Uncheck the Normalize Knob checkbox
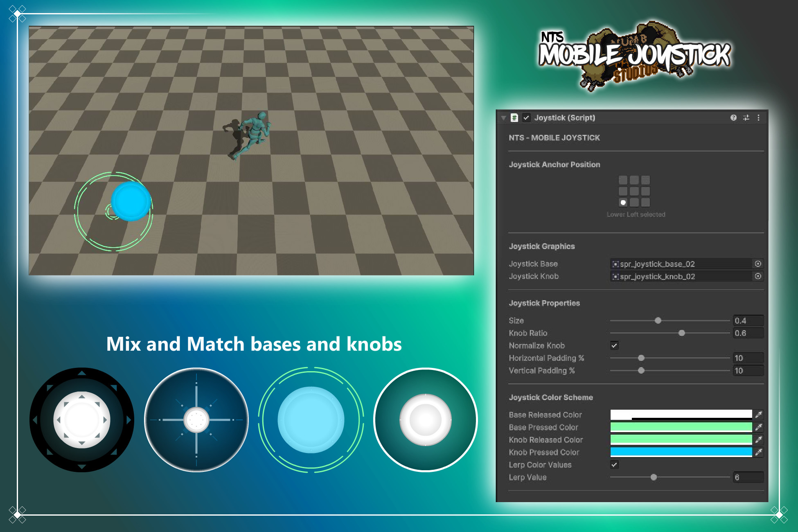Image resolution: width=798 pixels, height=532 pixels. pyautogui.click(x=614, y=345)
